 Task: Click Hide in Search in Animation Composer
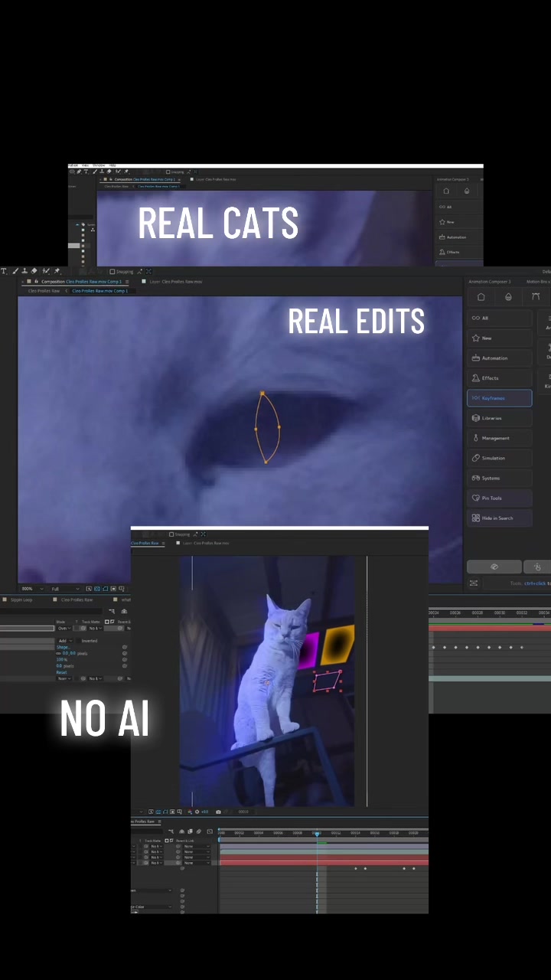pos(499,518)
